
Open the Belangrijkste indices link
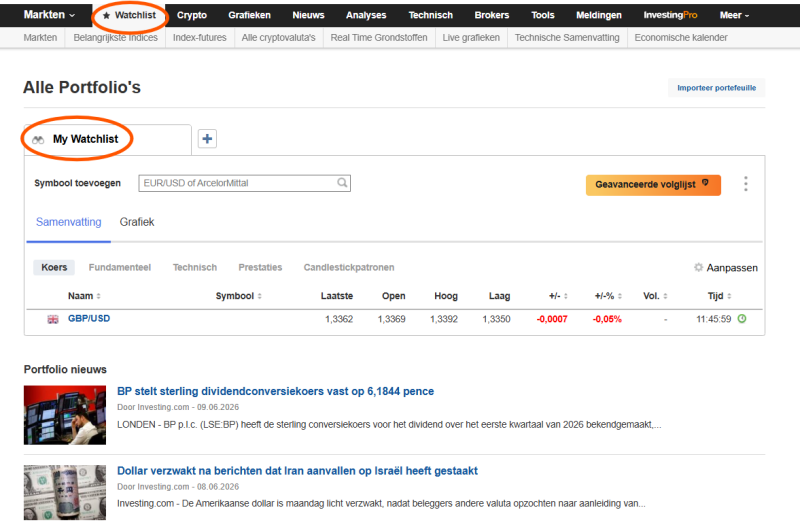[x=115, y=37]
